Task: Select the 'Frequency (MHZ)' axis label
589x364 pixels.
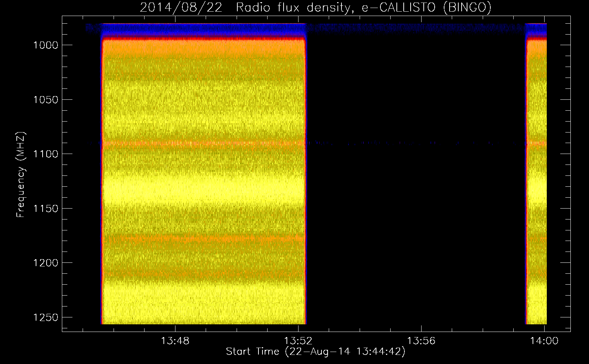Action: 21,175
